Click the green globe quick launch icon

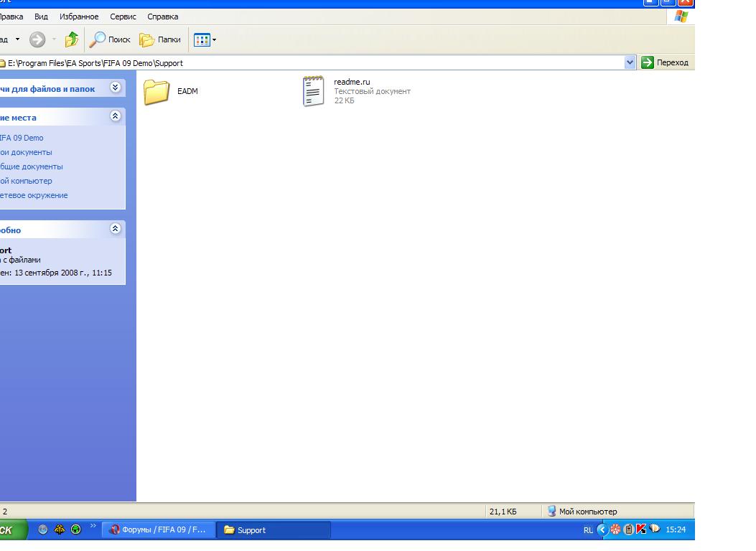tap(75, 529)
